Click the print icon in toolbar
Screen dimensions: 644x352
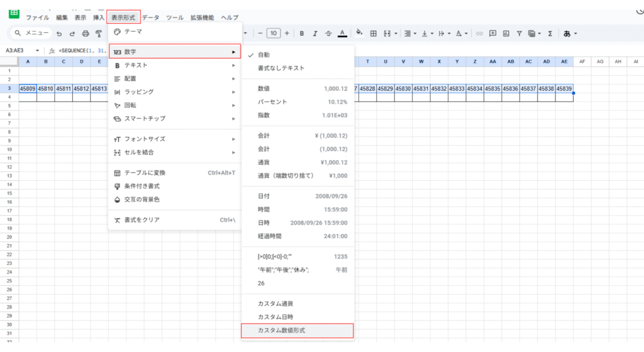pyautogui.click(x=86, y=33)
